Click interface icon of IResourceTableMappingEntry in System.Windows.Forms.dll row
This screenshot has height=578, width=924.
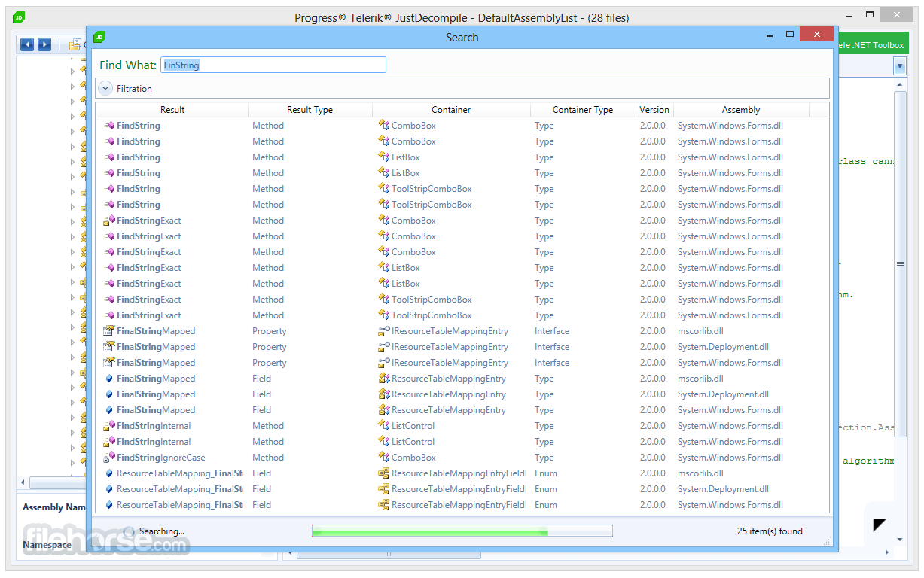tap(383, 363)
